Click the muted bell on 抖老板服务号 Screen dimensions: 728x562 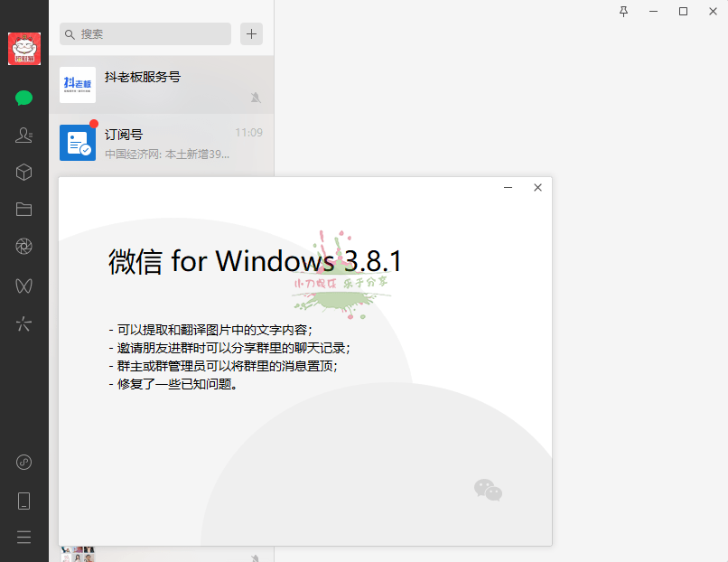click(256, 98)
